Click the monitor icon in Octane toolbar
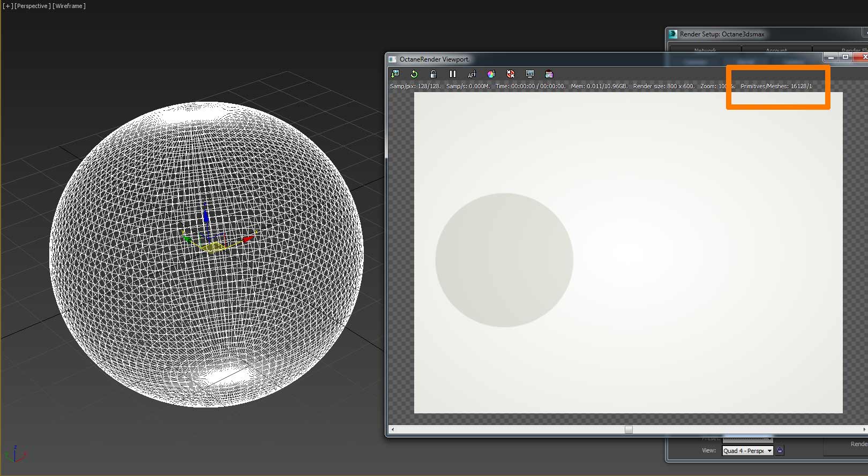Image resolution: width=868 pixels, height=476 pixels. (530, 74)
